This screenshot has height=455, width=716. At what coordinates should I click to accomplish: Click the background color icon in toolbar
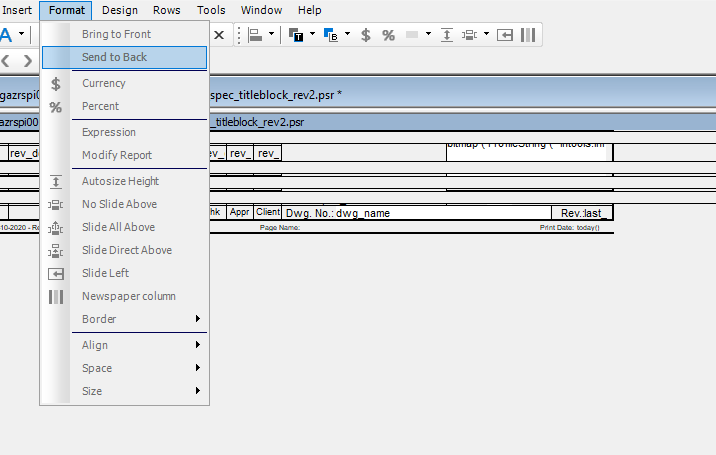pos(332,35)
